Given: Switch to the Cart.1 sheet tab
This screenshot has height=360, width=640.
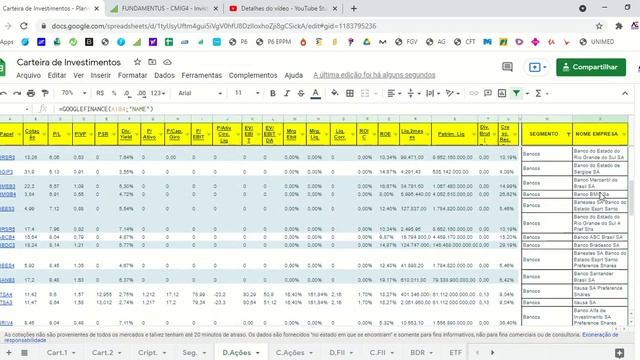Looking at the screenshot, I should tap(61, 353).
